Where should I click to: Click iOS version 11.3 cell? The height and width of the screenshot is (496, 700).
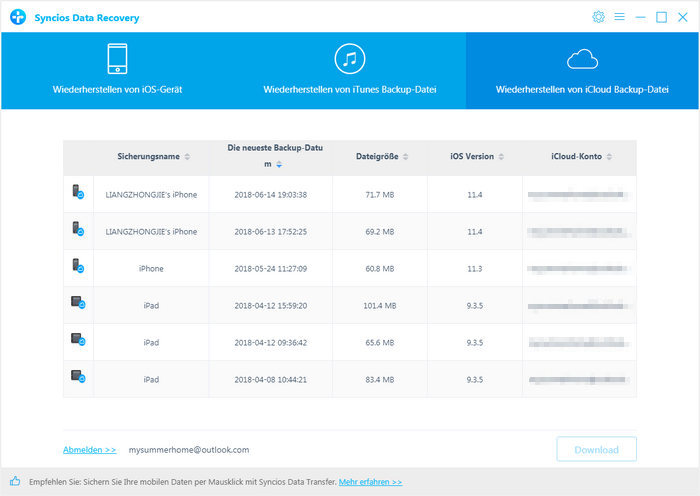pyautogui.click(x=475, y=269)
